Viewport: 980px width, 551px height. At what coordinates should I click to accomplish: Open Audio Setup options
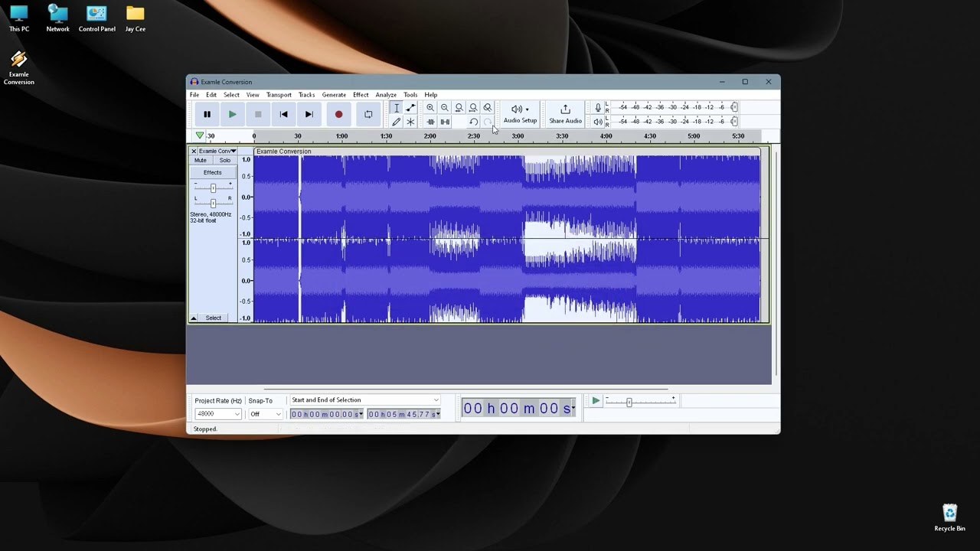pyautogui.click(x=520, y=114)
